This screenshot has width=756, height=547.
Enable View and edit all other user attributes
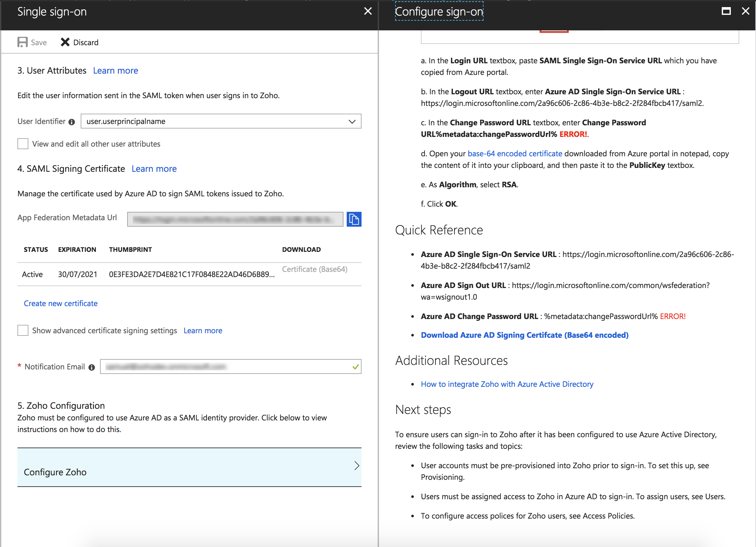(23, 144)
